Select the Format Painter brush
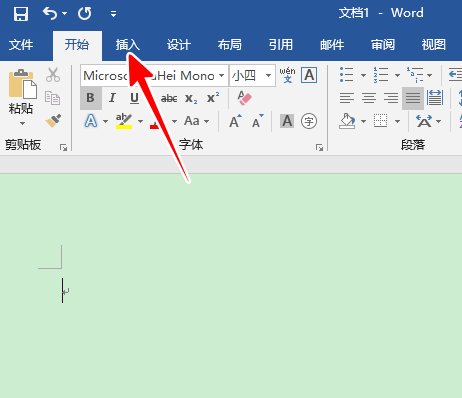Screen dimensions: 462x398 pyautogui.click(x=53, y=121)
